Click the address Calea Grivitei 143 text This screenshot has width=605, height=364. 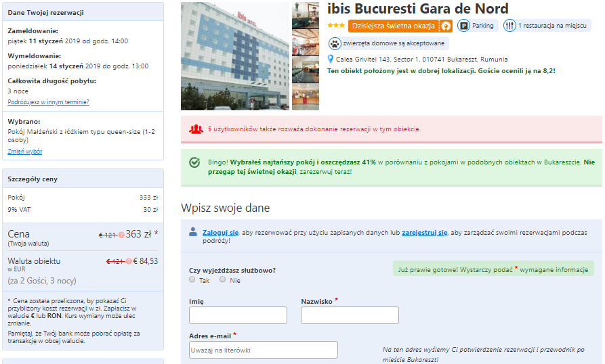(421, 60)
